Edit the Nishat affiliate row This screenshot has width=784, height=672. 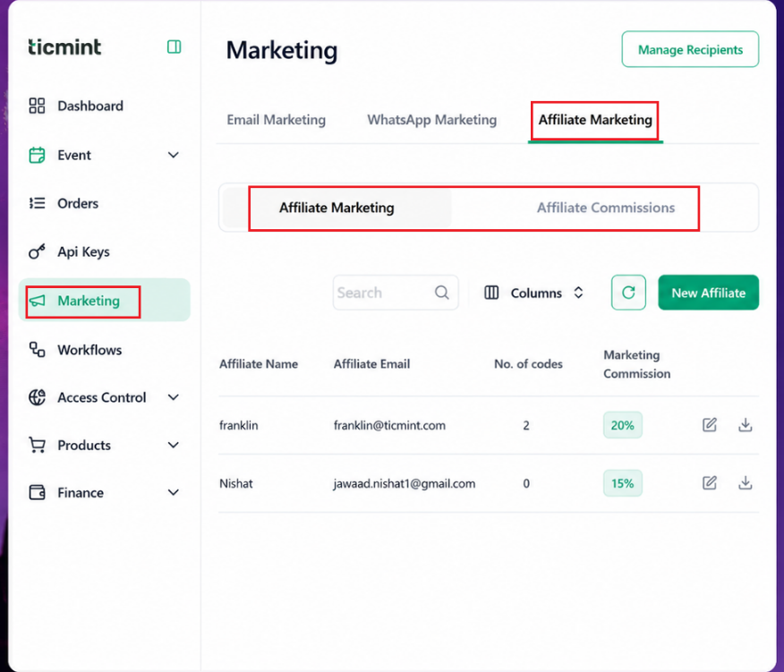click(x=710, y=483)
